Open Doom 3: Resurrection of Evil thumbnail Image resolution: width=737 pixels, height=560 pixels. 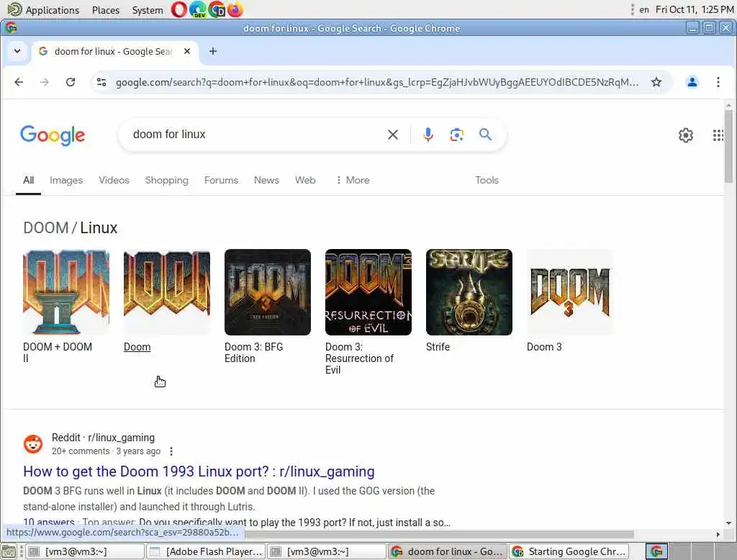tap(368, 292)
